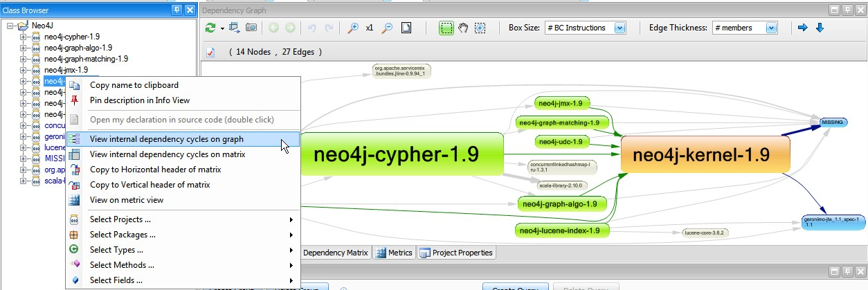Image resolution: width=868 pixels, height=290 pixels.
Task: Choose Copy to Vertical header of matrix
Action: pyautogui.click(x=183, y=185)
